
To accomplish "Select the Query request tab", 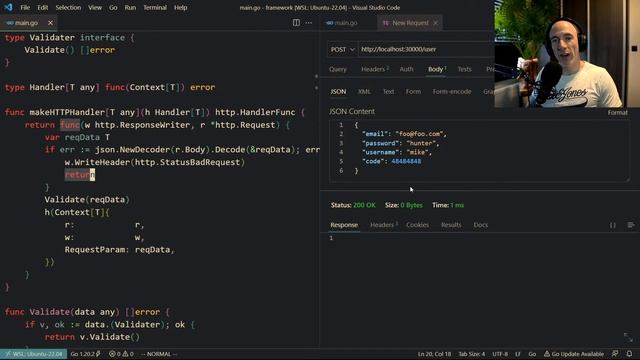I will pos(338,69).
